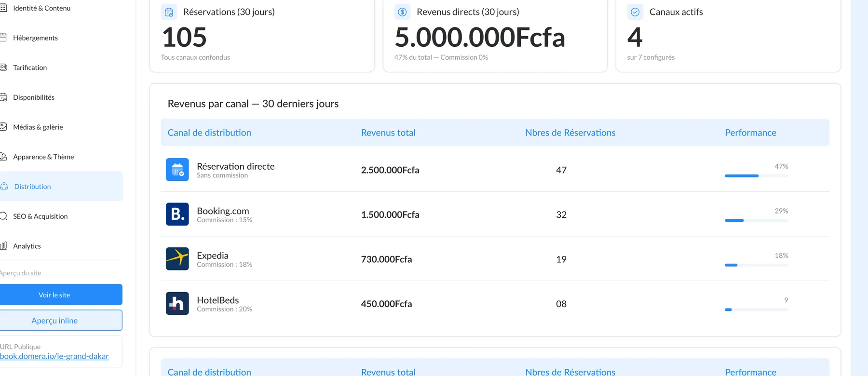This screenshot has height=376, width=868.
Task: Click the sur 7 configurés text
Action: pyautogui.click(x=651, y=57)
